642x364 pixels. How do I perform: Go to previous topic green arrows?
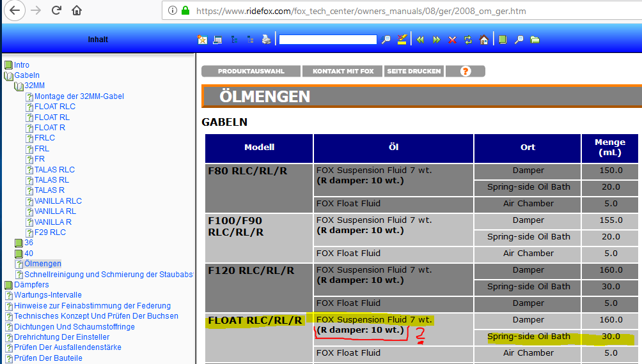coord(421,40)
